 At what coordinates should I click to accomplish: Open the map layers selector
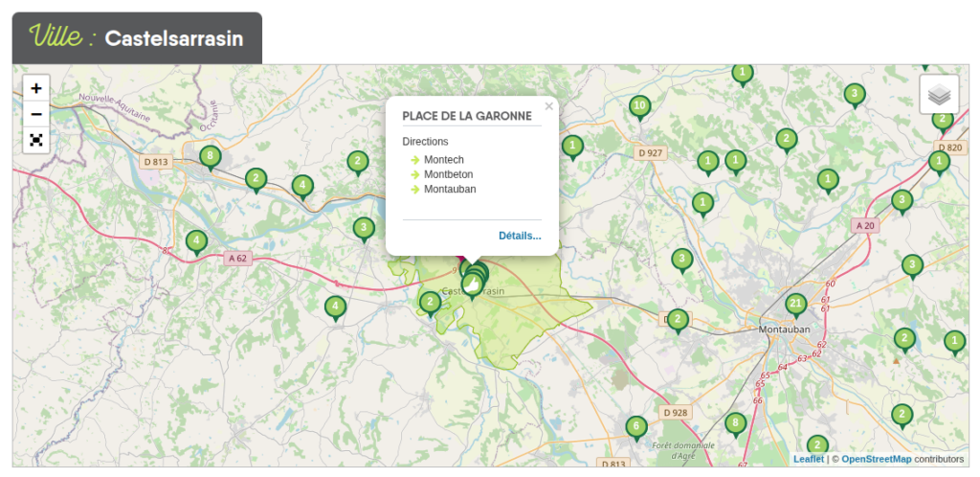pos(939,95)
